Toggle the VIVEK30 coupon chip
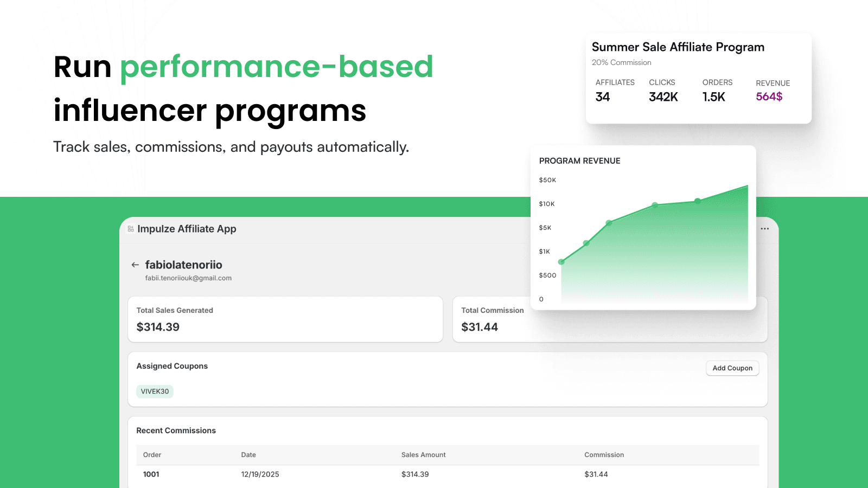868x488 pixels. tap(155, 391)
